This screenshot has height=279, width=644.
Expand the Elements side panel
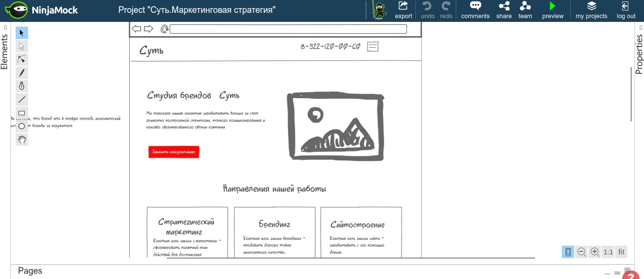(4, 51)
